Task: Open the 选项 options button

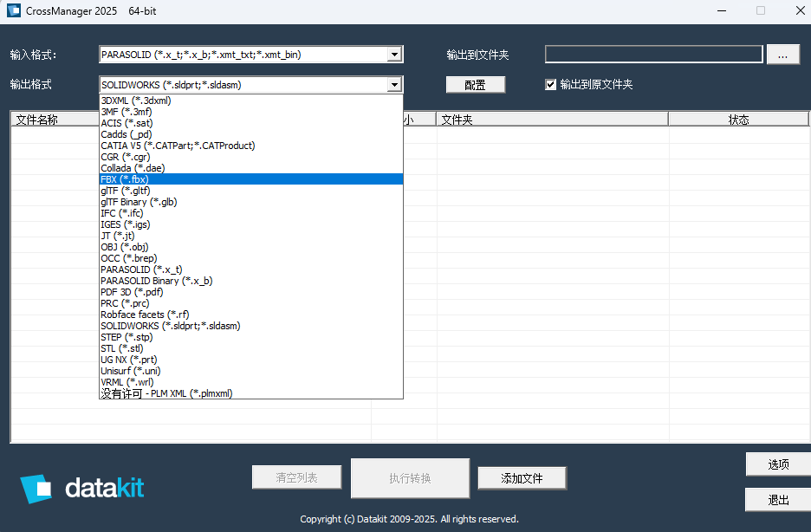Action: coord(778,464)
